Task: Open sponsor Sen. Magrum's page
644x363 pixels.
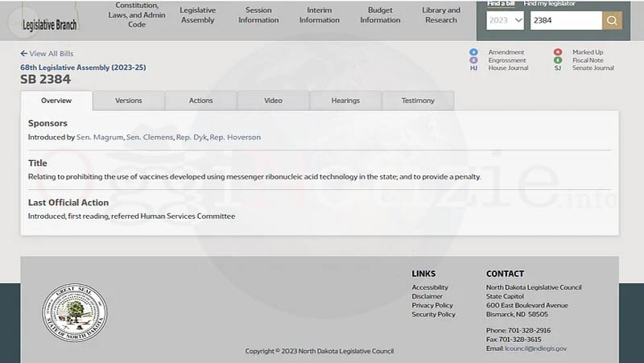Action: point(100,138)
